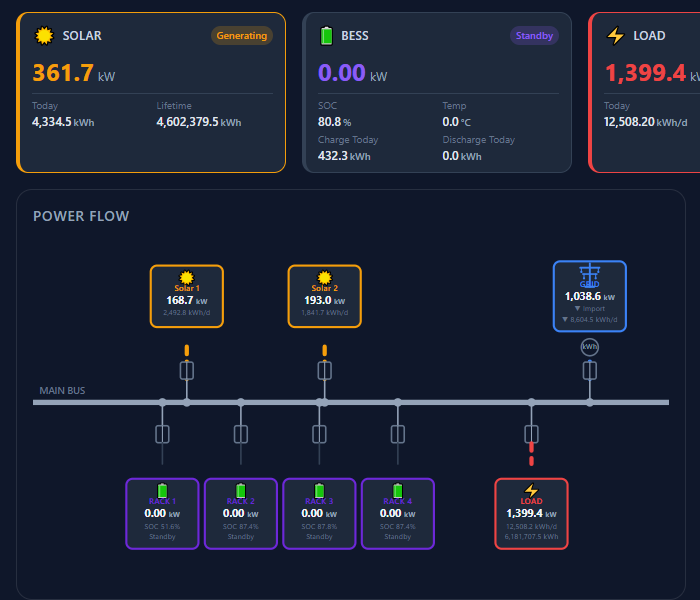Click the breaker symbol under the GRID meter
Image resolution: width=700 pixels, height=600 pixels.
pos(590,371)
